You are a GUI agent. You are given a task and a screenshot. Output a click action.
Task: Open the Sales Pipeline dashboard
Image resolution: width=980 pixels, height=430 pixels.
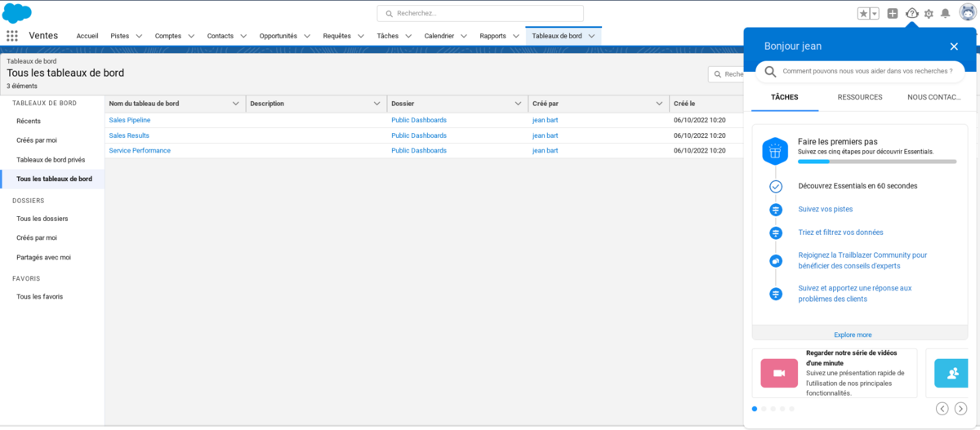[130, 120]
